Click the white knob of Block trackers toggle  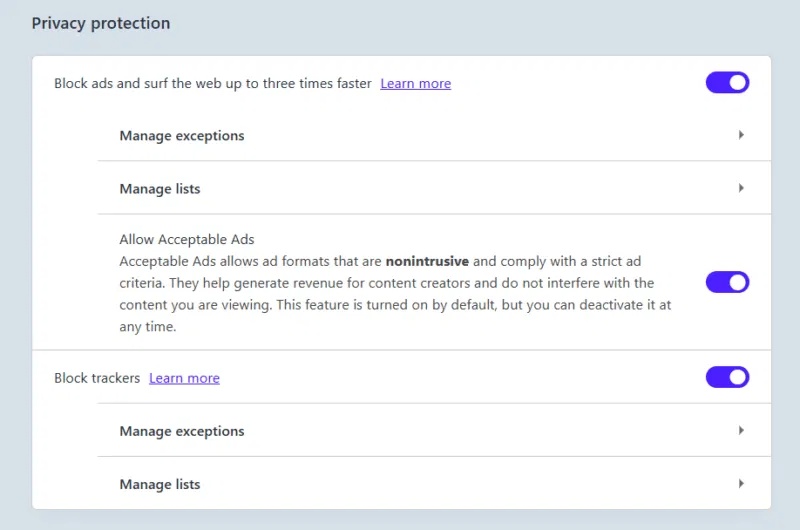(738, 377)
